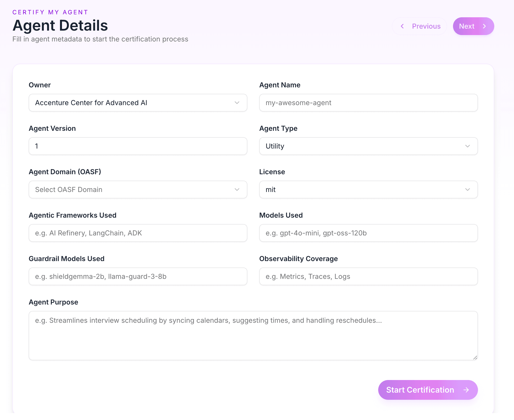The image size is (514, 420).
Task: Click the Next button
Action: pyautogui.click(x=473, y=26)
